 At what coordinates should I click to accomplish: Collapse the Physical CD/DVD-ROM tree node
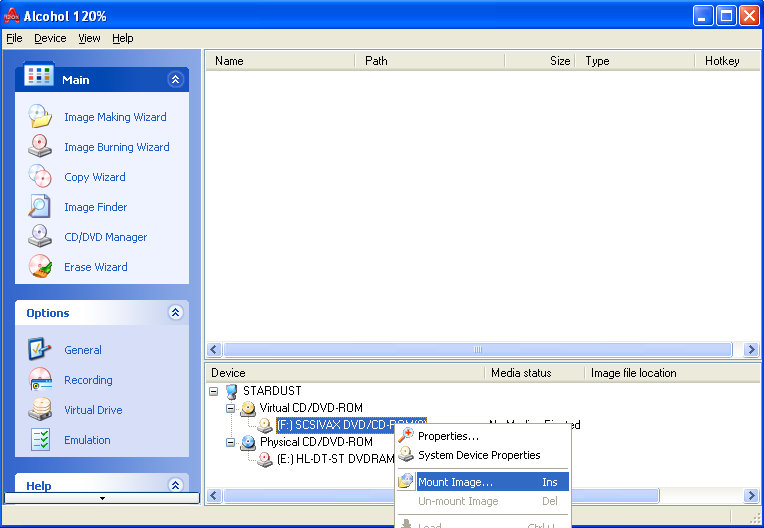click(230, 442)
